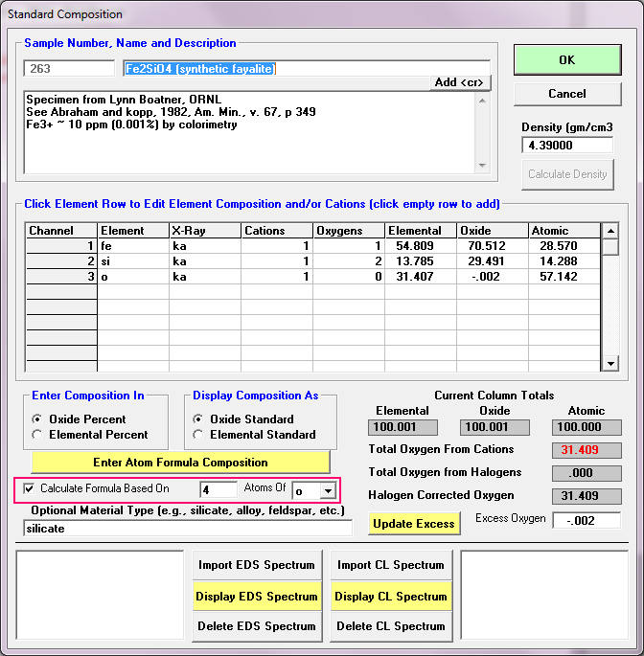
Task: Click the Add <cr> button
Action: (x=459, y=82)
